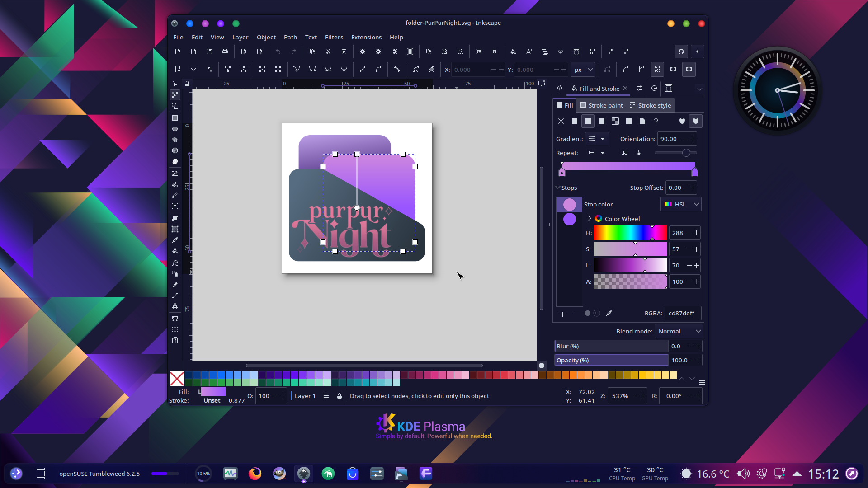Open the Filters menu
The width and height of the screenshot is (868, 488).
click(334, 37)
